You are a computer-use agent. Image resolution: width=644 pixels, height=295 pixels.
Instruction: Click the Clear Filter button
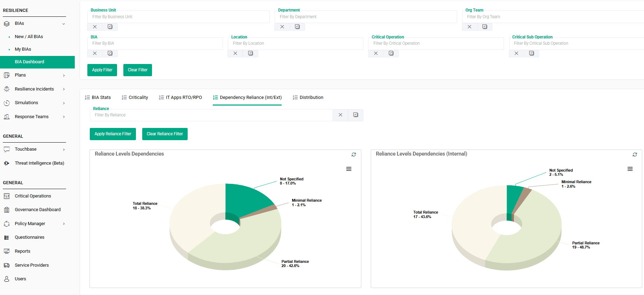[138, 70]
